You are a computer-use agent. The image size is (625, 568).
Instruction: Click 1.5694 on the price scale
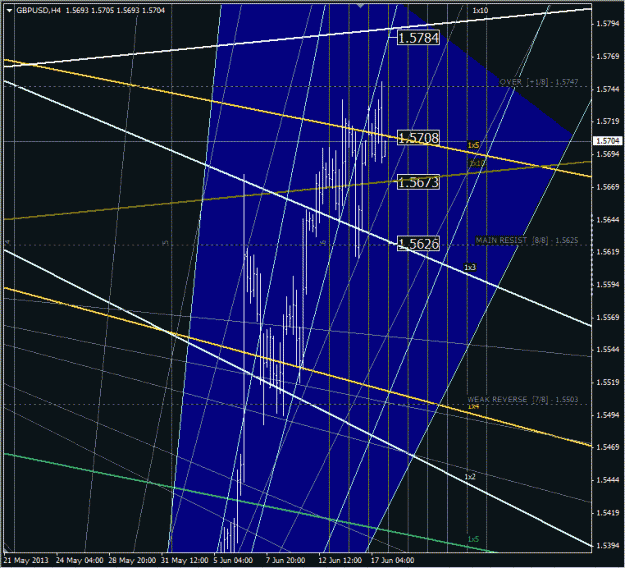click(608, 154)
